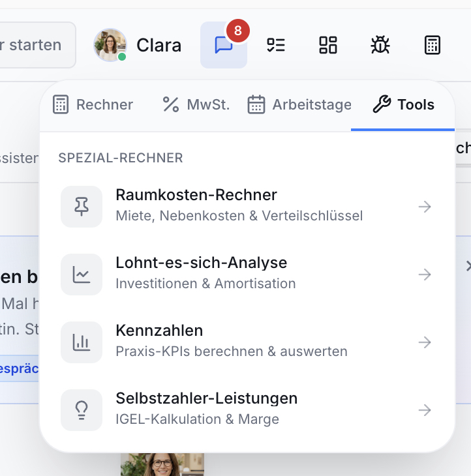471x476 pixels.
Task: Click the bug report icon
Action: [x=380, y=45]
